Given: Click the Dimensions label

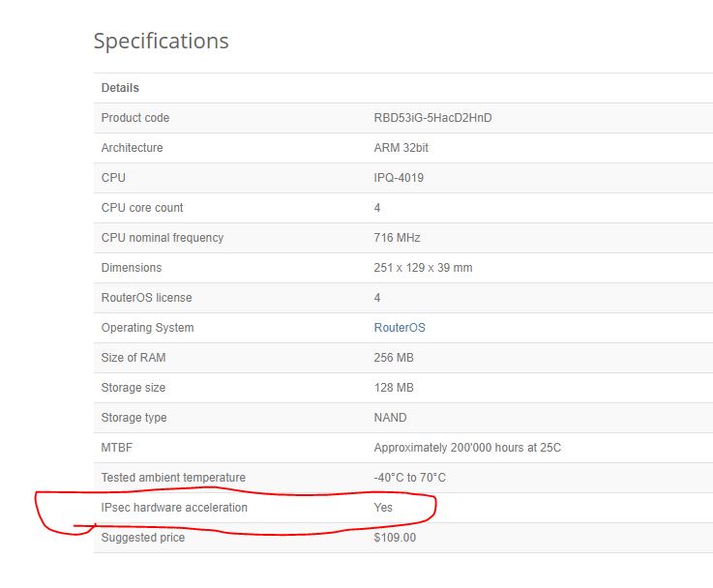Looking at the screenshot, I should pos(132,268).
